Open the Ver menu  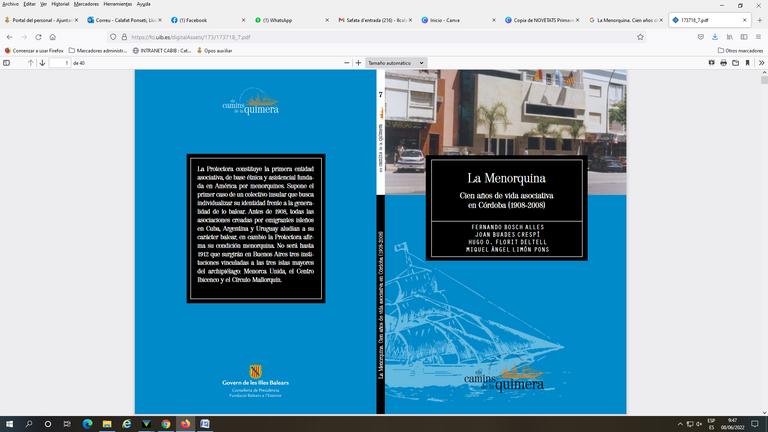44,4
